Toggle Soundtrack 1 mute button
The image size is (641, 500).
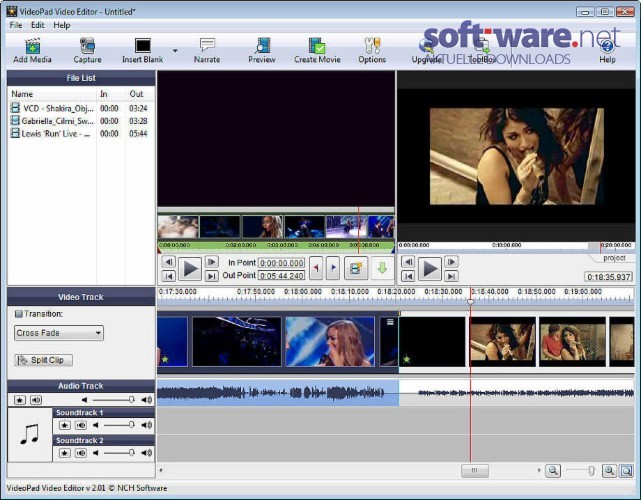[x=81, y=425]
